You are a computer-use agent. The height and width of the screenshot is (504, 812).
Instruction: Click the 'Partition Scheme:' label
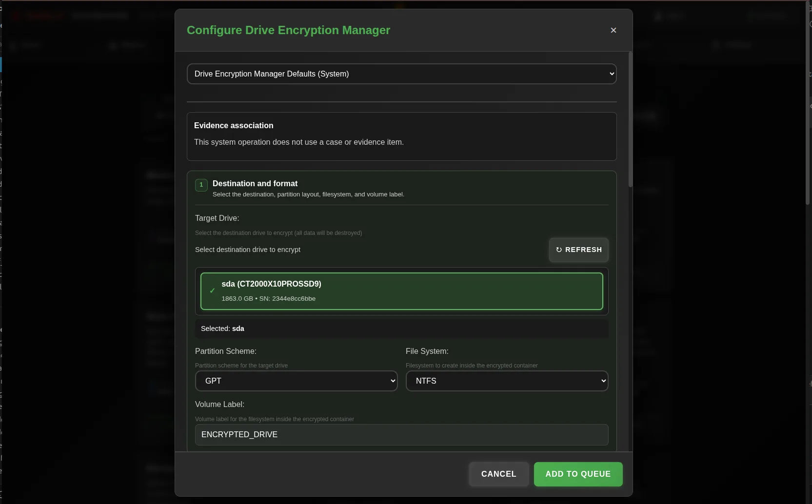pos(226,351)
